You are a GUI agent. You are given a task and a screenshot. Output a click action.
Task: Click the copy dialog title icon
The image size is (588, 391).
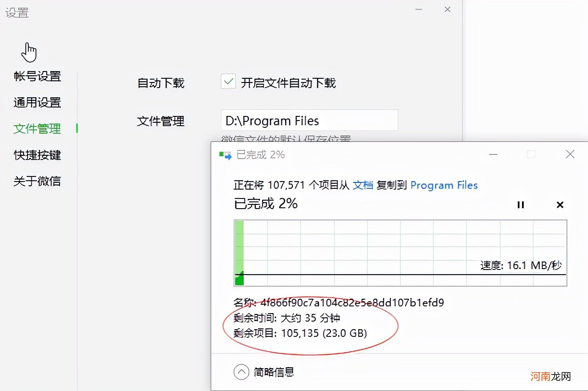click(225, 155)
